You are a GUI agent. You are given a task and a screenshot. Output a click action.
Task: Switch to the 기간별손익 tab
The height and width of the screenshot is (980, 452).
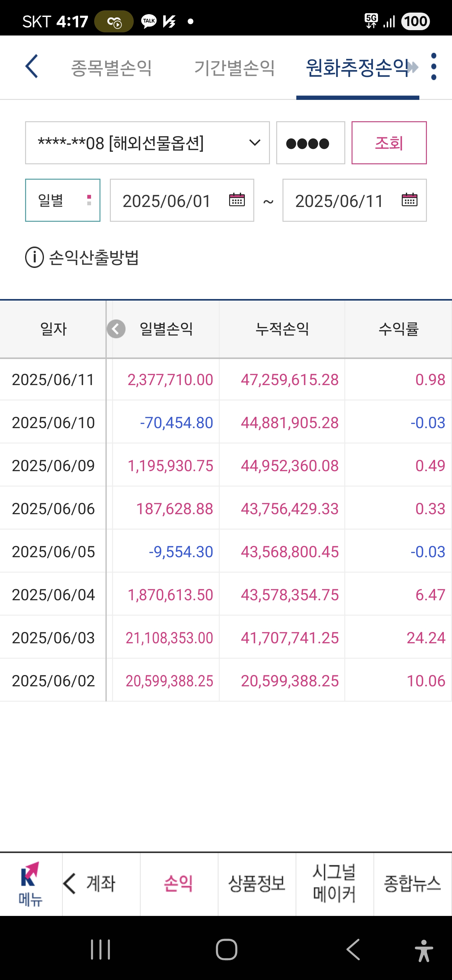click(234, 68)
